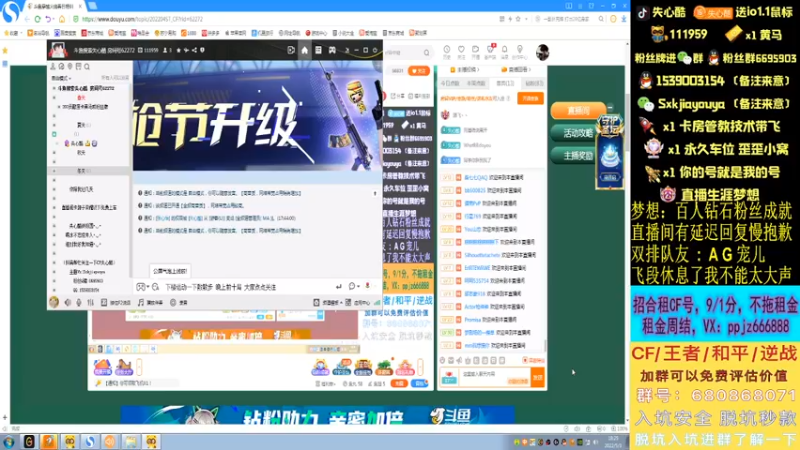Click the location pin icon in YY sidebar
Viewport: 800px width, 450px height.
point(70,66)
